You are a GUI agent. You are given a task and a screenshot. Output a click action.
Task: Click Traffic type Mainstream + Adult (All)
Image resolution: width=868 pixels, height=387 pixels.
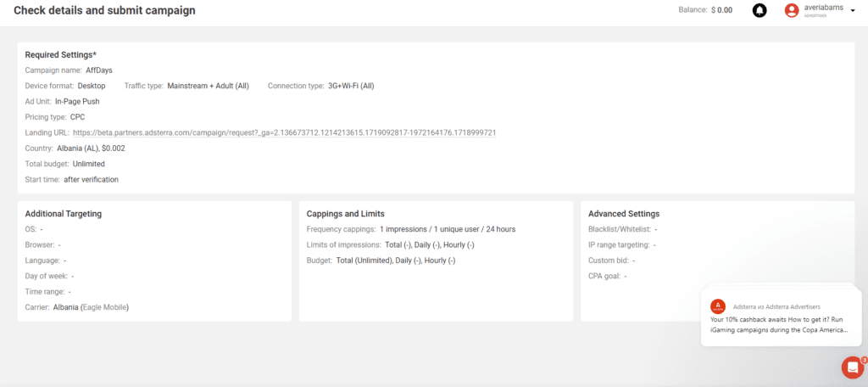tap(209, 86)
